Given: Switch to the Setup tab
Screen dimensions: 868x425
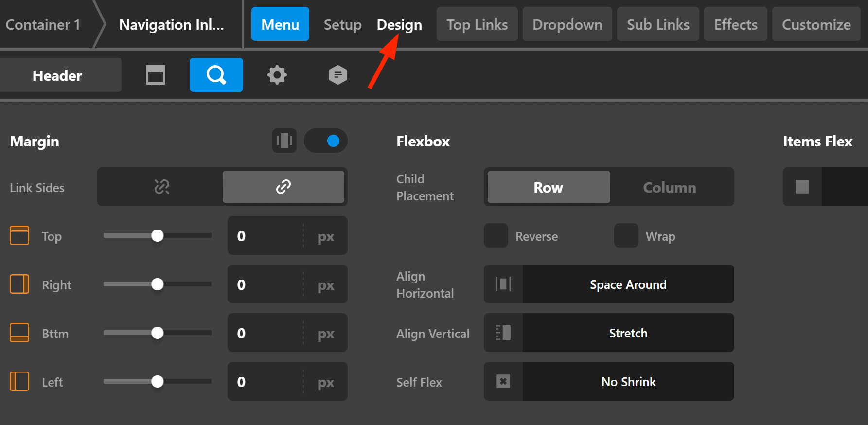Looking at the screenshot, I should coord(343,24).
